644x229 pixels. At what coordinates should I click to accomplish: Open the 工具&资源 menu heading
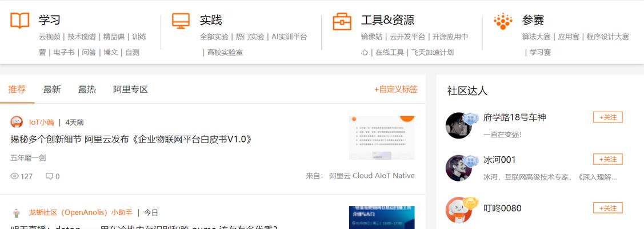pyautogui.click(x=387, y=19)
